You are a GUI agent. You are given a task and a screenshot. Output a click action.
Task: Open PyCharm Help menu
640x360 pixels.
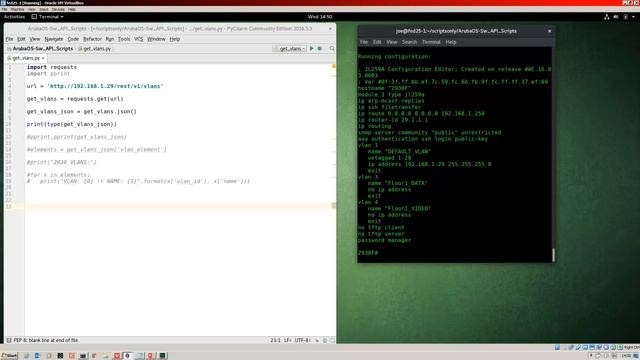pos(175,39)
